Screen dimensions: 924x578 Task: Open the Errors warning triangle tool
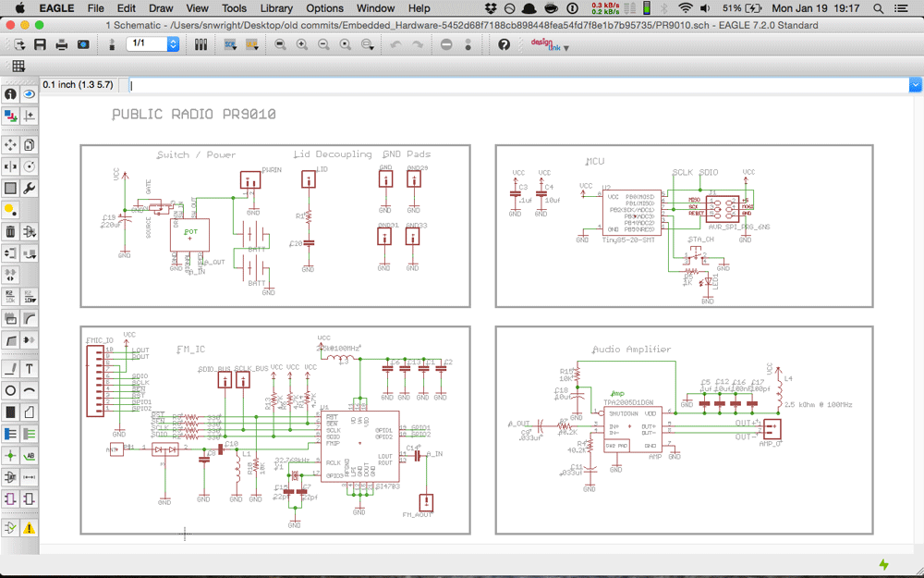(x=29, y=528)
